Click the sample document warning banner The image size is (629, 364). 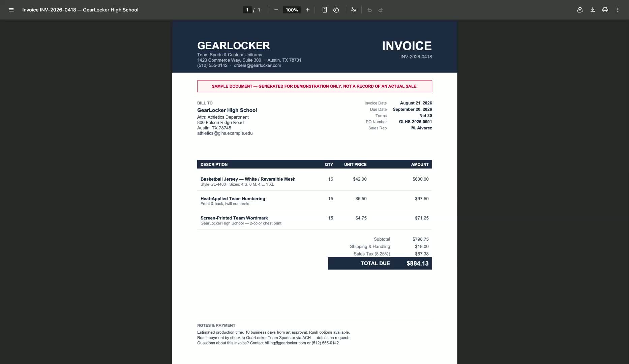[314, 86]
